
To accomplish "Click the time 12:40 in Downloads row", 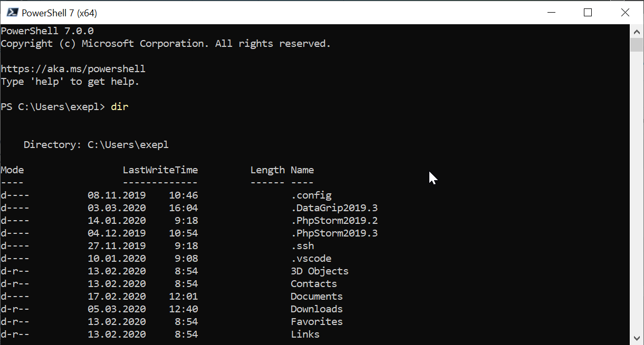I will 184,309.
